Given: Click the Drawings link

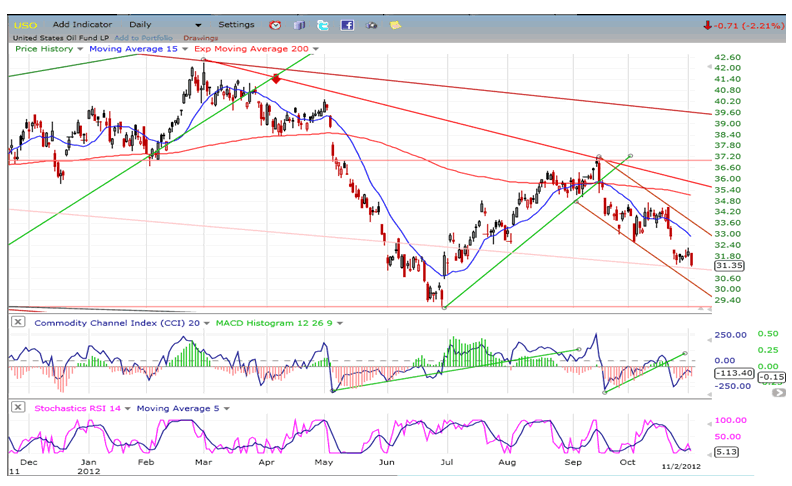Looking at the screenshot, I should point(200,38).
